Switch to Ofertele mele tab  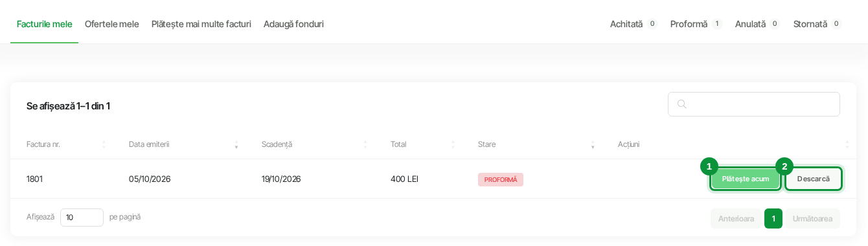coord(111,24)
